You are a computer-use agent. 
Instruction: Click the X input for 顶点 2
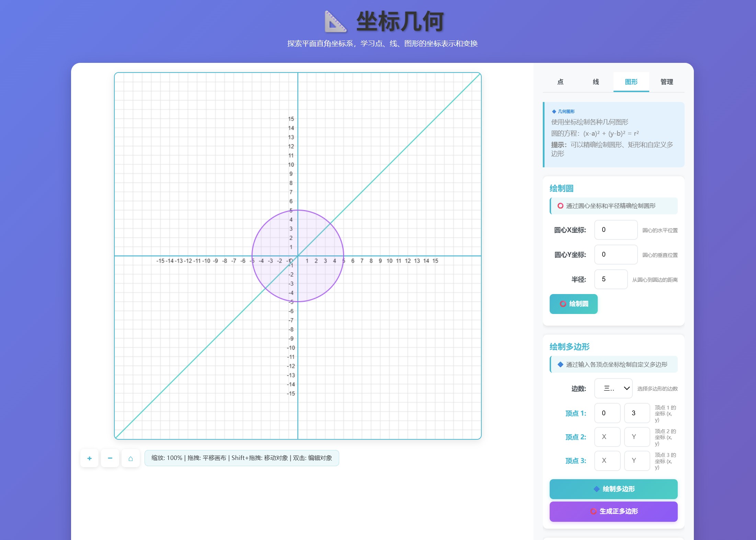click(607, 437)
